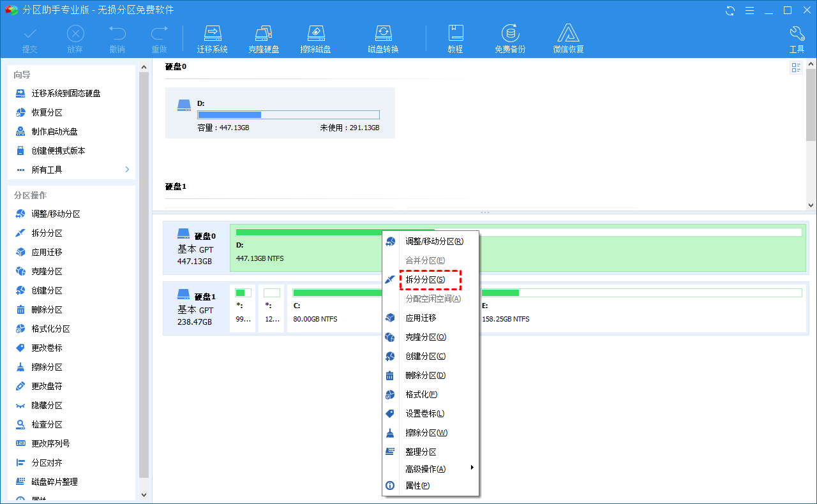This screenshot has height=504, width=817.
Task: Open the 工具 tools wrench icon
Action: (x=797, y=33)
